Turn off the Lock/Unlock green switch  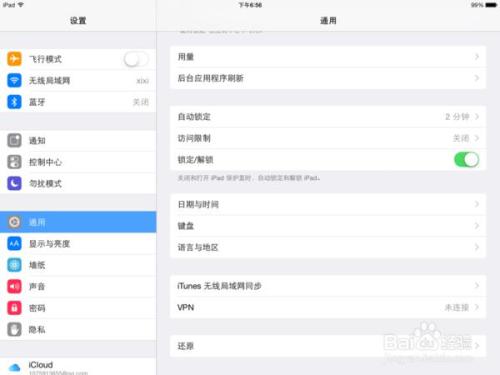click(x=467, y=160)
